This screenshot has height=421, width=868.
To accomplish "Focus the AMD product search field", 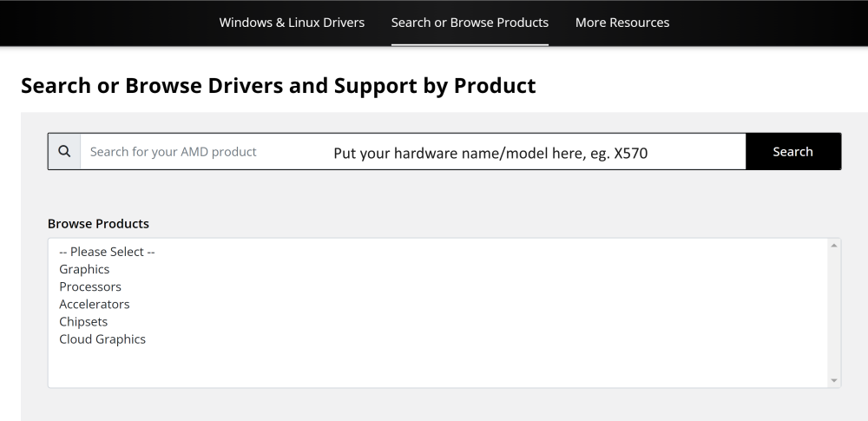I will point(412,152).
